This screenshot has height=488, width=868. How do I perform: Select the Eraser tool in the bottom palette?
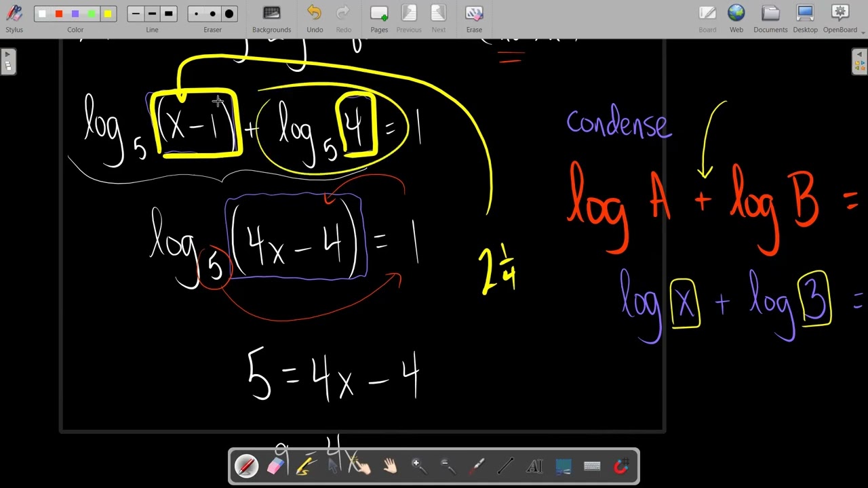pyautogui.click(x=275, y=466)
